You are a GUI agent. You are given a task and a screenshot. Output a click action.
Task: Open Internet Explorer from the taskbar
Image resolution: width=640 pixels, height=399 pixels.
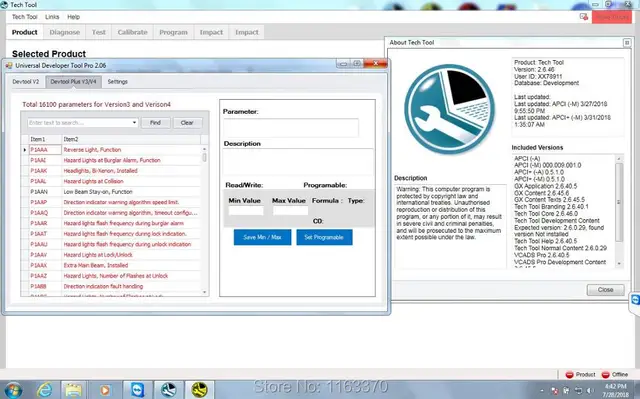pos(44,390)
